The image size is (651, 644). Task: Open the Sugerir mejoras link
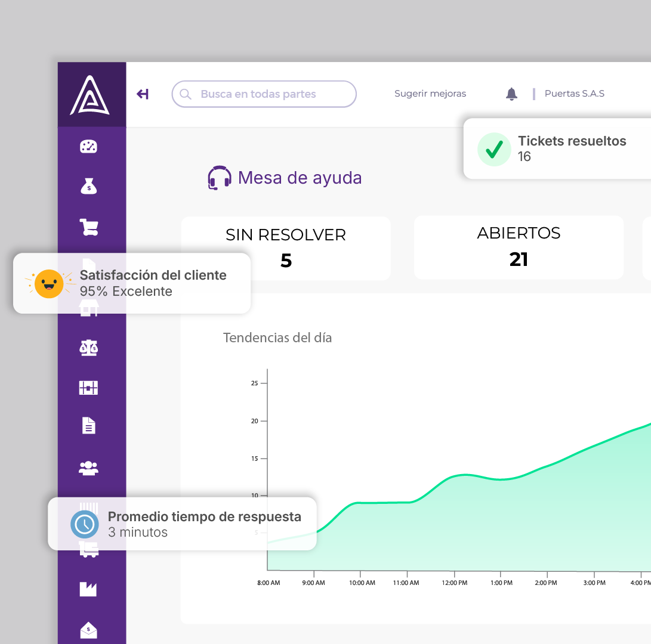click(430, 94)
